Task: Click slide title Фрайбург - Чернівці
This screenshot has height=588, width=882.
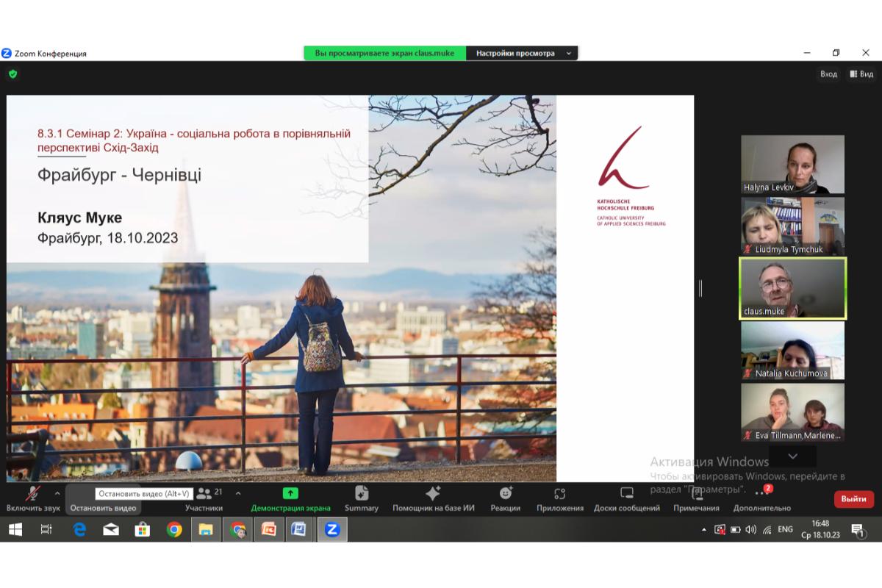Action: [119, 175]
